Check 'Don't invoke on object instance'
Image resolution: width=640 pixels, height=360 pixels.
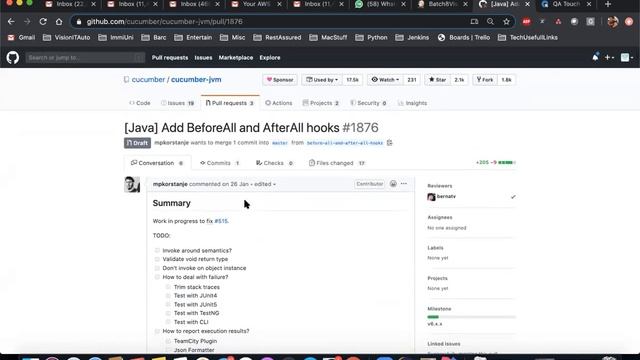(157, 268)
